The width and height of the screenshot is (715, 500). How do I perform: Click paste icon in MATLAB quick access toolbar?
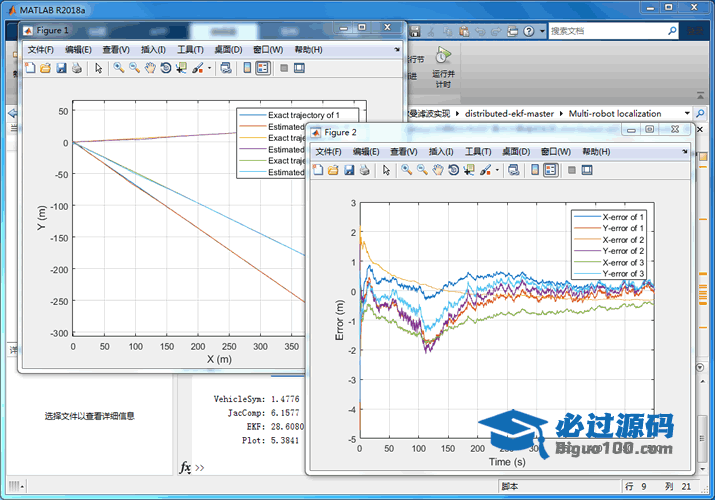click(x=464, y=31)
